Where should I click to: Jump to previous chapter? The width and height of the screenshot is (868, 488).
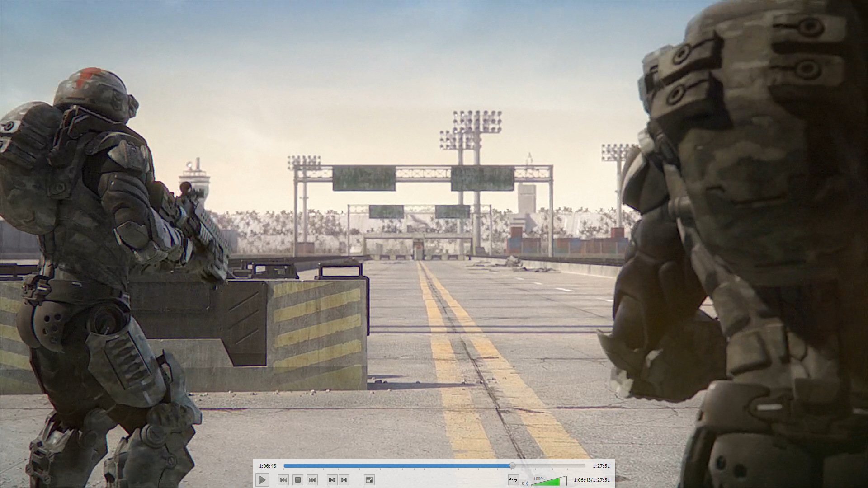pyautogui.click(x=332, y=480)
